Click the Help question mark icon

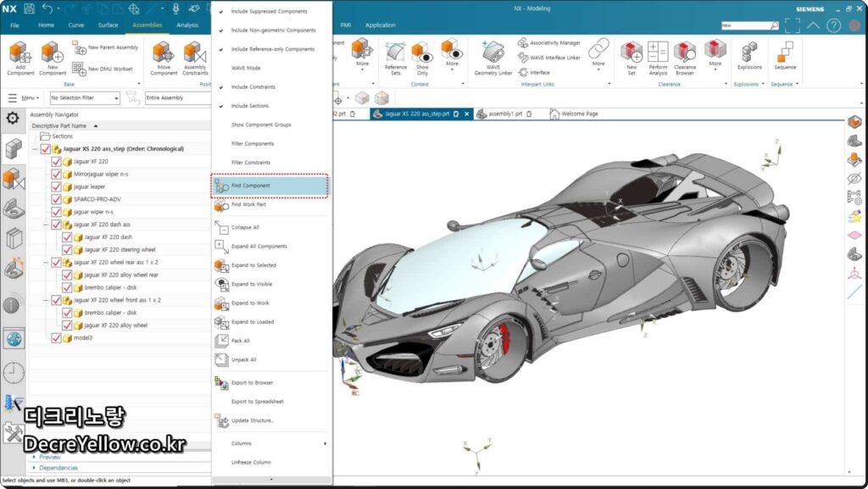(834, 25)
